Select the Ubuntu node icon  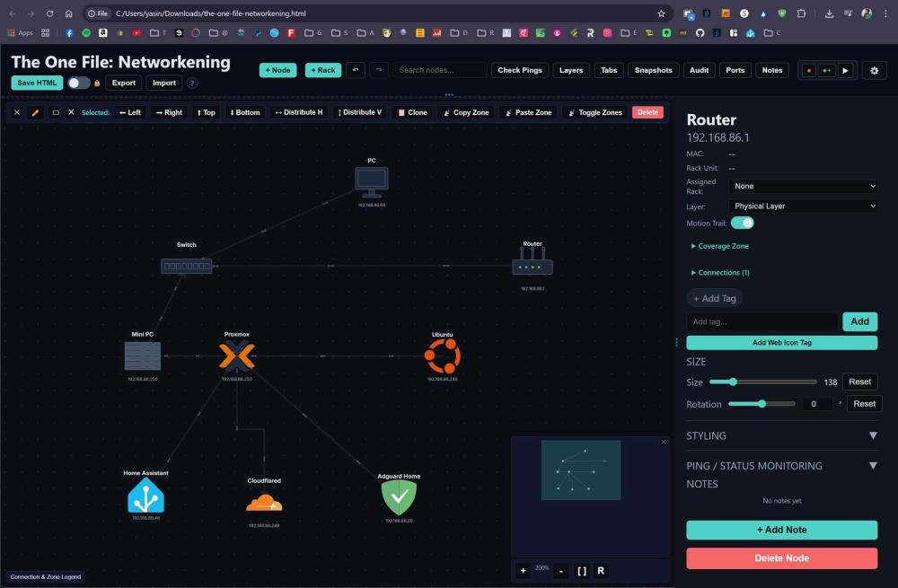click(x=442, y=356)
